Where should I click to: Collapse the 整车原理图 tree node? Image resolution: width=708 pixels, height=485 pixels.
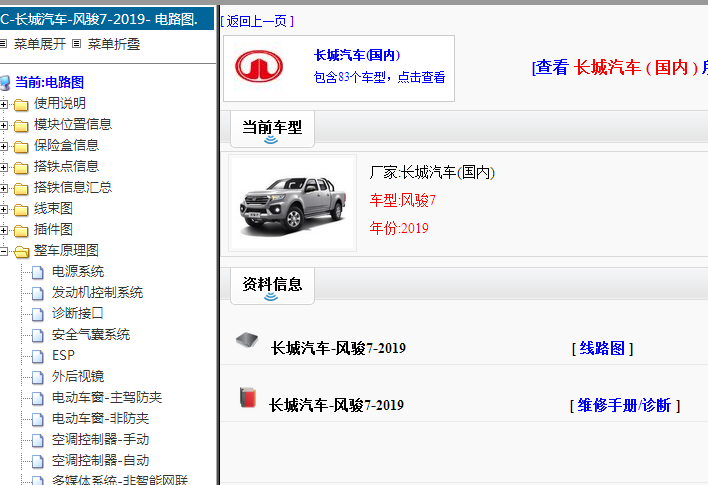click(x=3, y=251)
